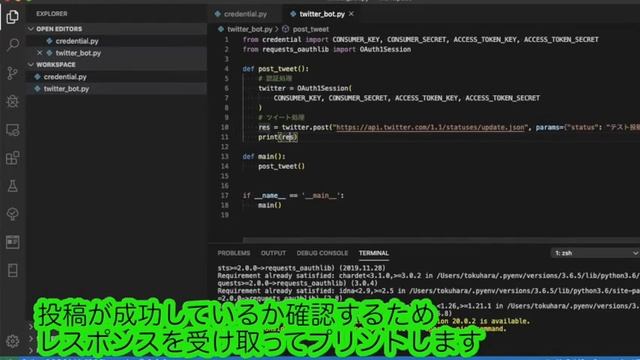Switch to the Debug Console tab
The height and width of the screenshot is (360, 640).
[x=322, y=253]
